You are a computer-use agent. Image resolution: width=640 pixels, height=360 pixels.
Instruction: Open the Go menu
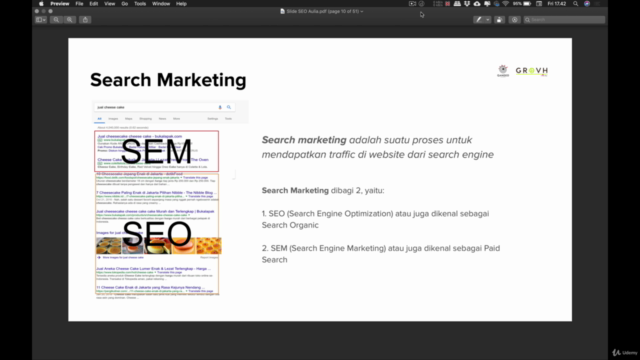(124, 4)
